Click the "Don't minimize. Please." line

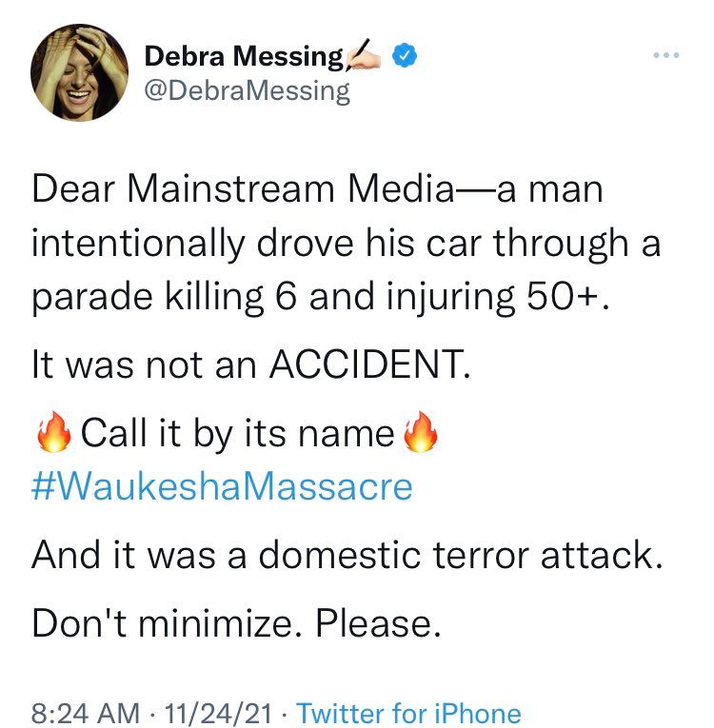pos(237,623)
